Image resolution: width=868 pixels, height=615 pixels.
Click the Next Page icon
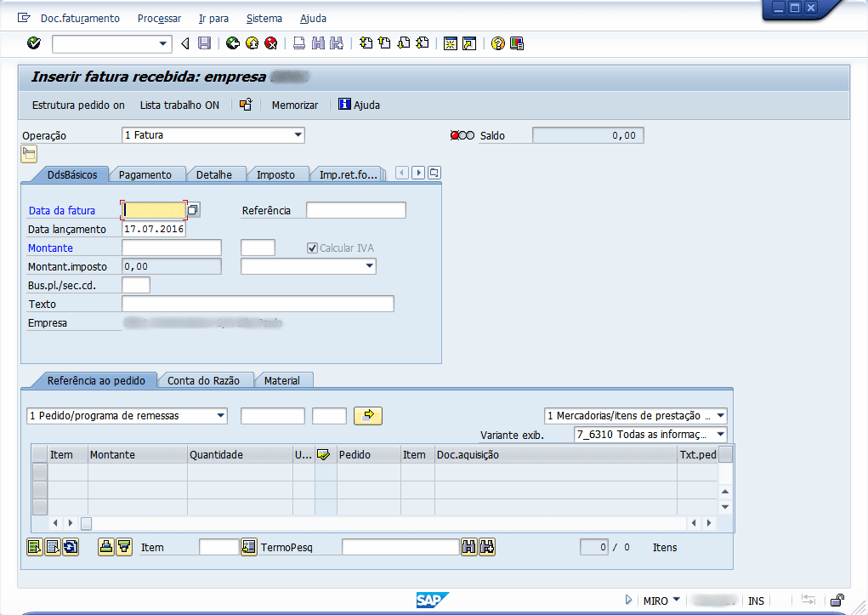click(404, 43)
